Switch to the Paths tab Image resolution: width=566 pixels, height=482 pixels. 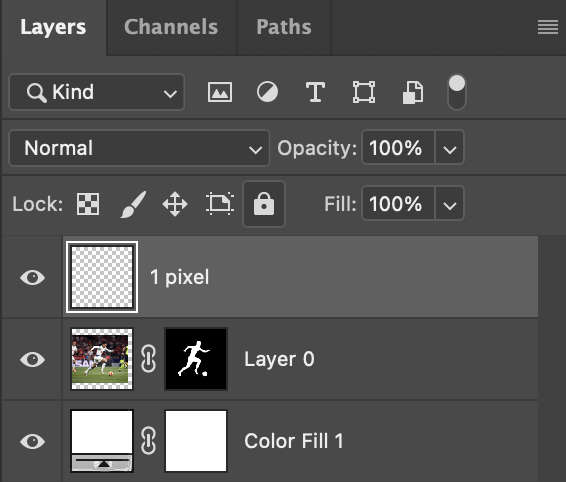(x=284, y=27)
